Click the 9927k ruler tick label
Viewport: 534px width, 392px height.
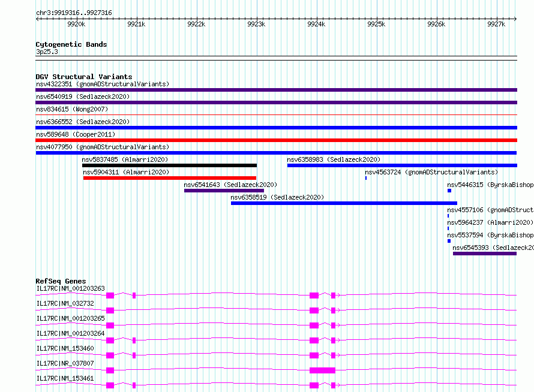tap(496, 24)
